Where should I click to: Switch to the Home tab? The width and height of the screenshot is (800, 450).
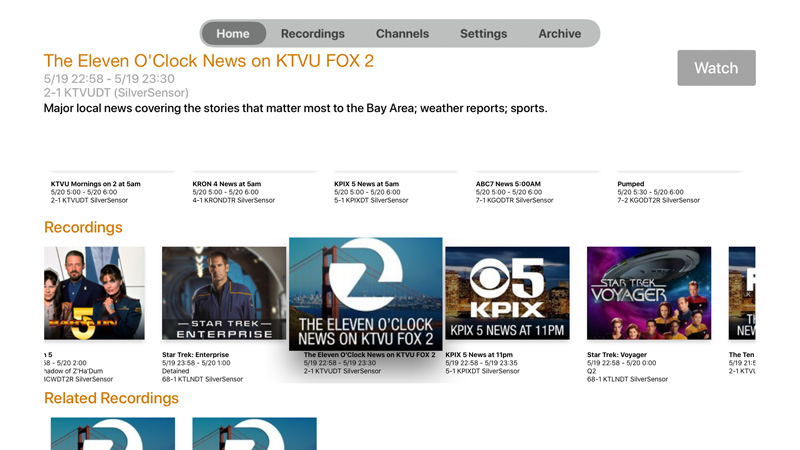pyautogui.click(x=233, y=34)
